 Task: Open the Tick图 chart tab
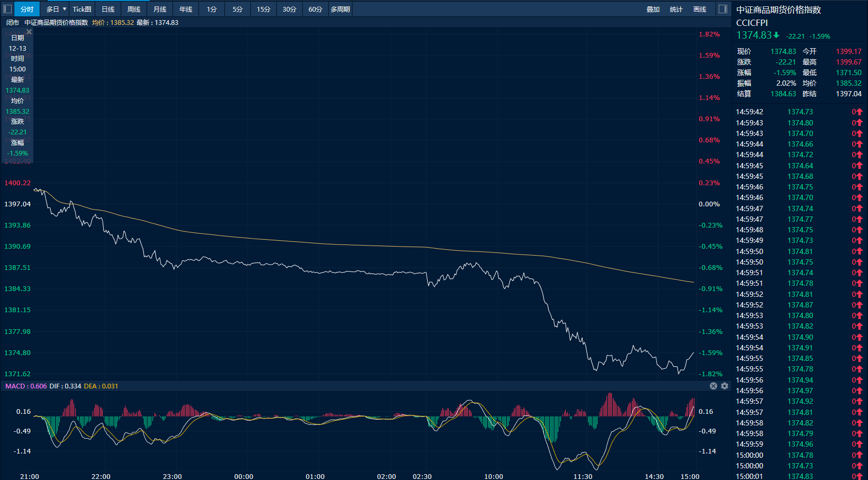pos(82,9)
